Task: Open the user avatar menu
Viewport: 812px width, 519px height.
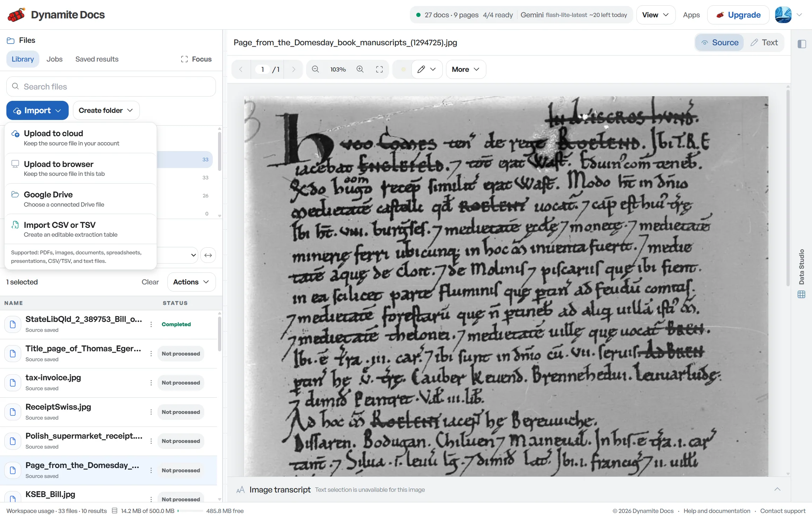Action: [783, 15]
